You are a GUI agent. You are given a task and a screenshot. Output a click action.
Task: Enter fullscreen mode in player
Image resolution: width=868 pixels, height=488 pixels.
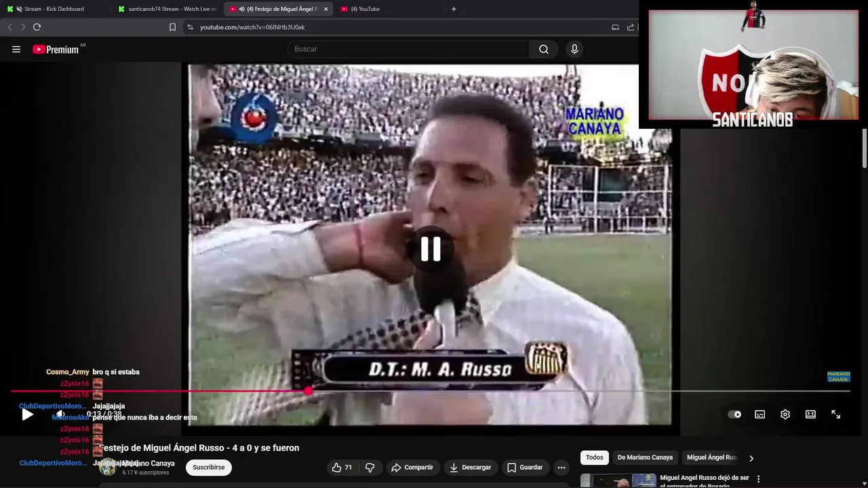[x=836, y=414]
